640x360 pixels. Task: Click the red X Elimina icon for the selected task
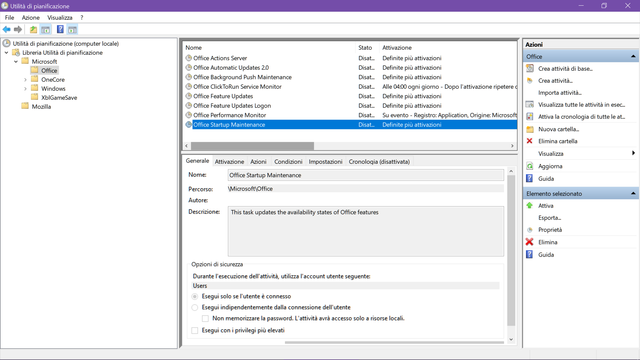530,242
